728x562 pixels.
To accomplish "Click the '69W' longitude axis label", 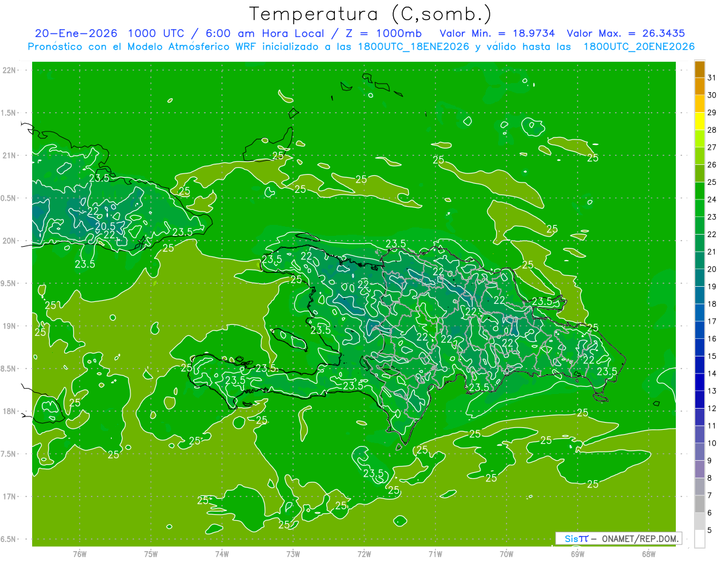I will tap(578, 554).
